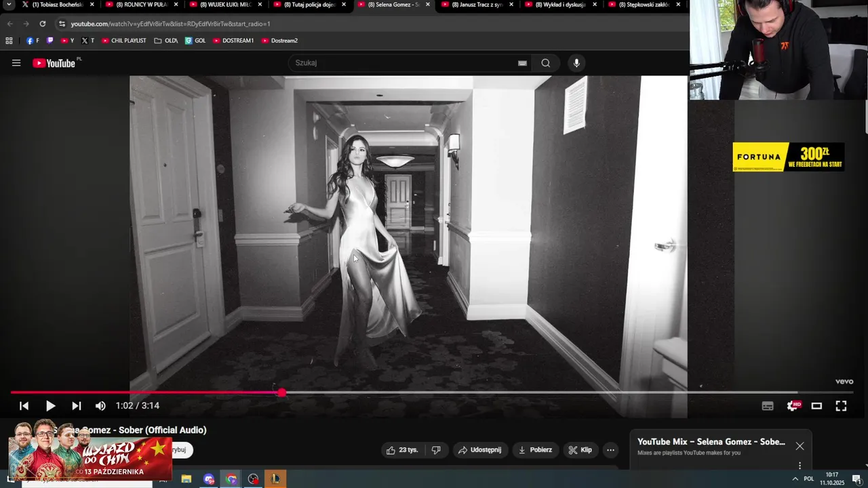Expand the OLD\ bookmarks folder
868x488 pixels.
[165, 41]
